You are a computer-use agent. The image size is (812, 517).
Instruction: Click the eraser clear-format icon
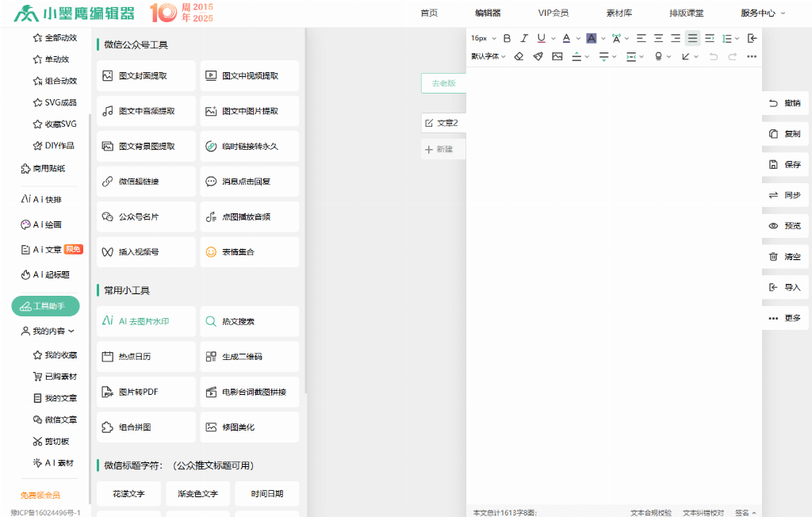click(x=519, y=56)
